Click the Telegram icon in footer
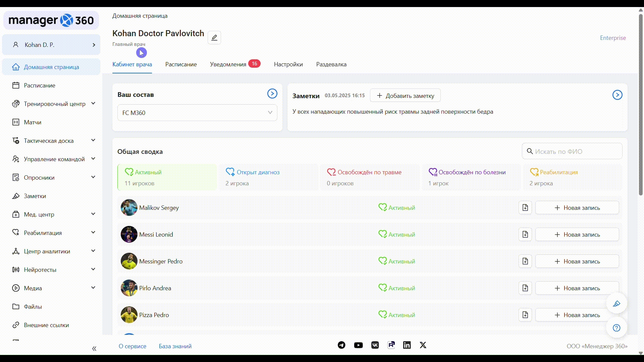The width and height of the screenshot is (644, 362). pos(341,345)
